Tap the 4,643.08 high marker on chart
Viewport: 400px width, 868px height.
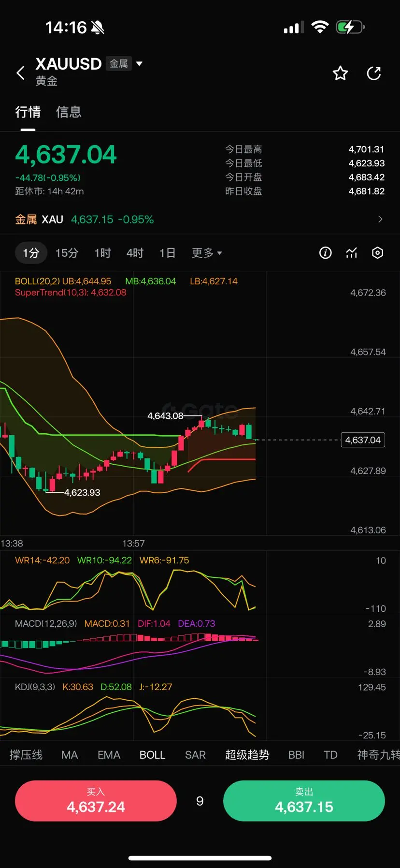(x=165, y=416)
